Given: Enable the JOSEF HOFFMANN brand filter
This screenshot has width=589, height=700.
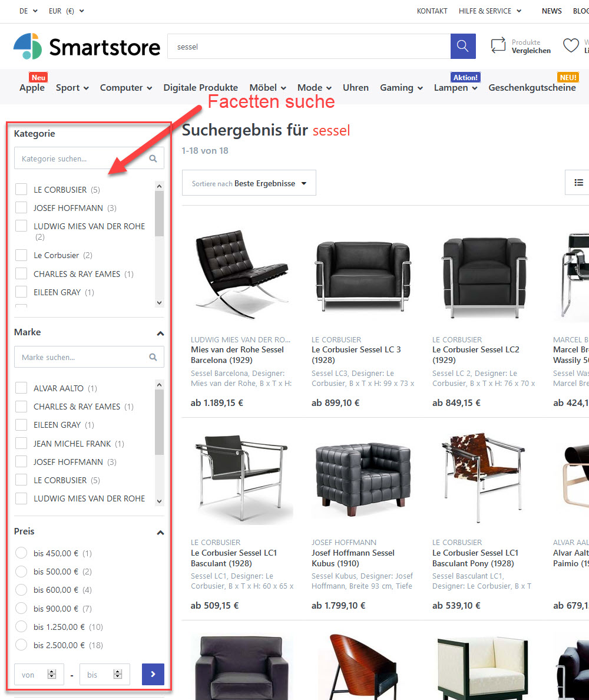Looking at the screenshot, I should (21, 461).
